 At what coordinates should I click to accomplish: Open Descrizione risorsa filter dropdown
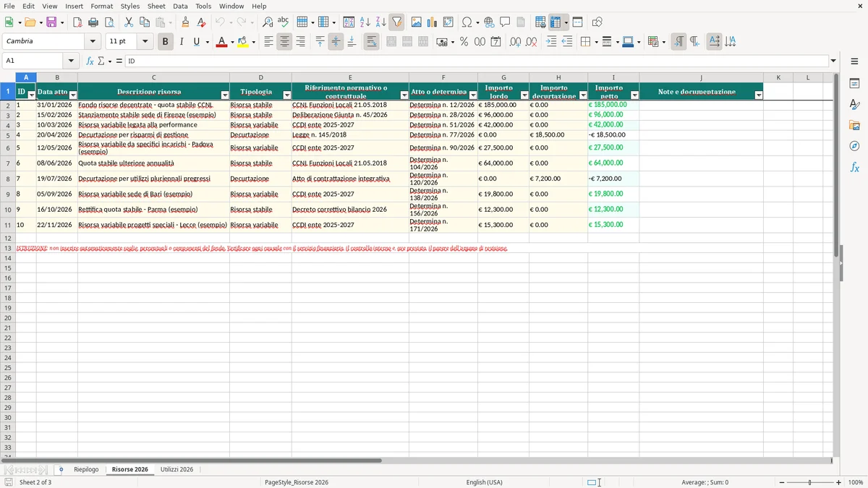224,95
